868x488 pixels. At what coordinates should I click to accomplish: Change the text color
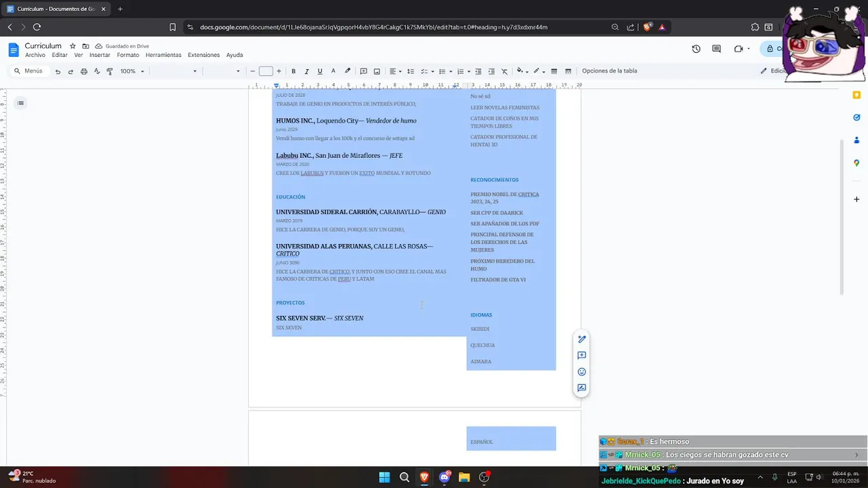(333, 71)
